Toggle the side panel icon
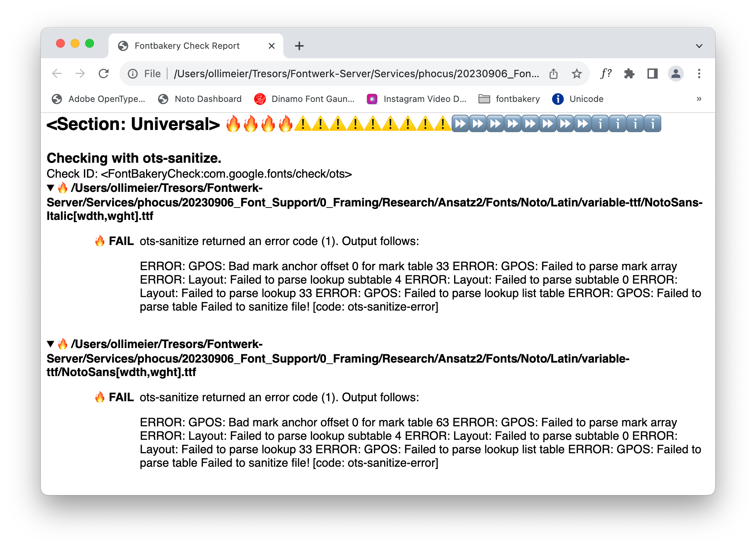 (x=652, y=74)
